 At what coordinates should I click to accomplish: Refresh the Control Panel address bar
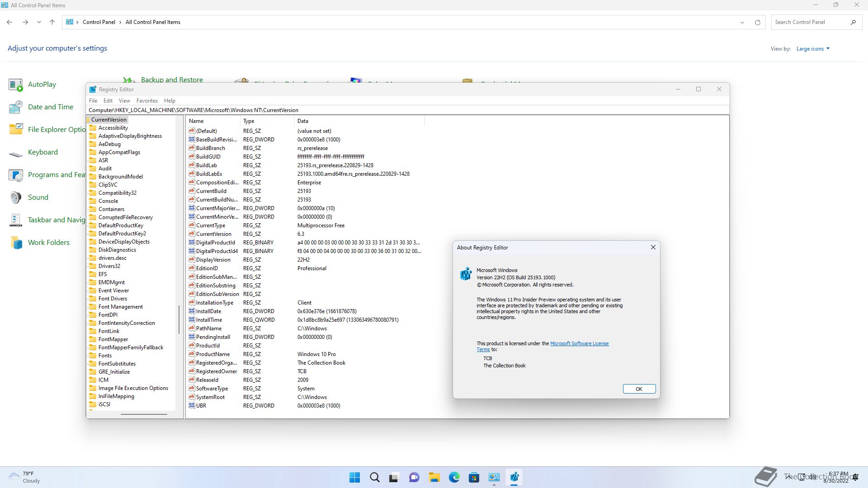pyautogui.click(x=758, y=23)
